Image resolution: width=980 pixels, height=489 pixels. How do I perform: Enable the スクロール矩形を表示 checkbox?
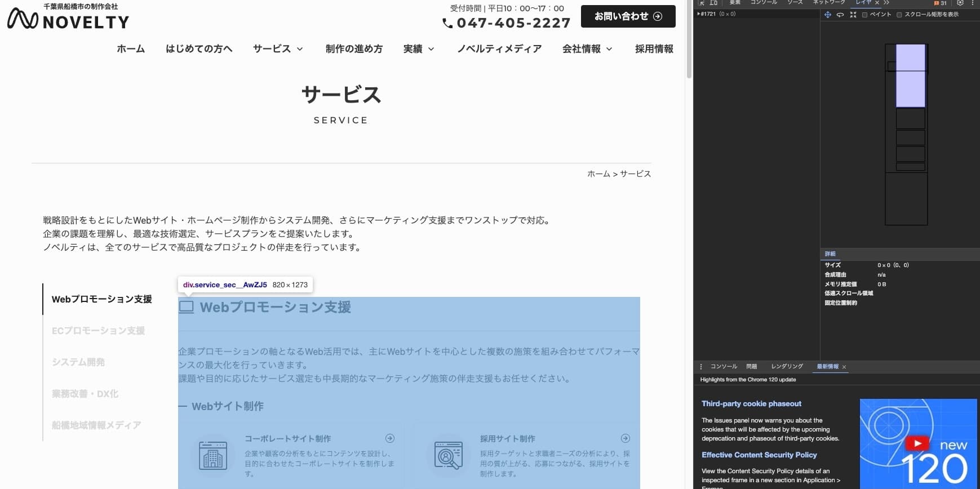[899, 15]
